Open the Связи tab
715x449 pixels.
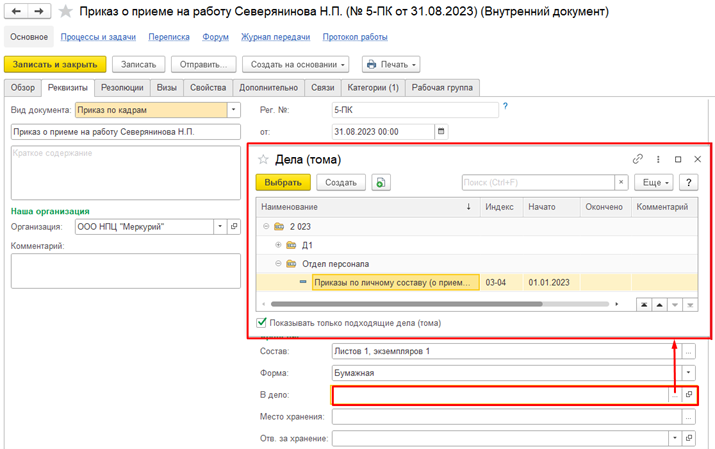pos(323,88)
